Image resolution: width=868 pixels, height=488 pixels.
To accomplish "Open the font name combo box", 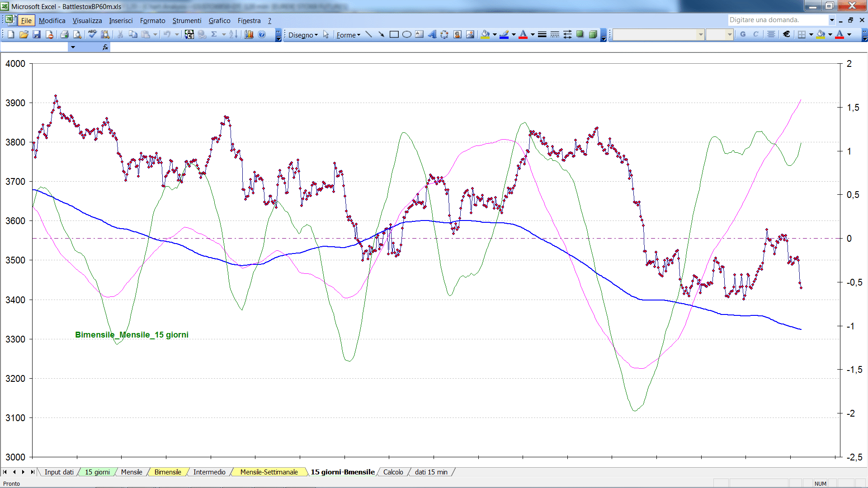I will coord(659,34).
